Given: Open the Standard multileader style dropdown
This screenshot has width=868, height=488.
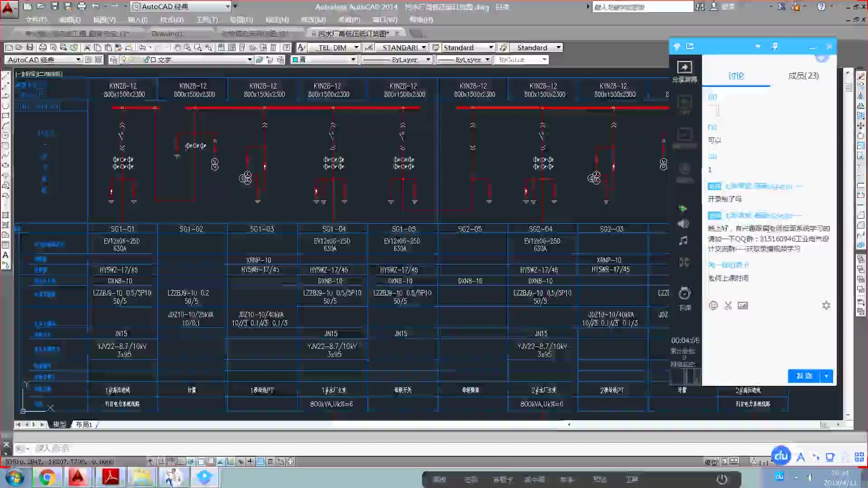Looking at the screenshot, I should [x=559, y=47].
